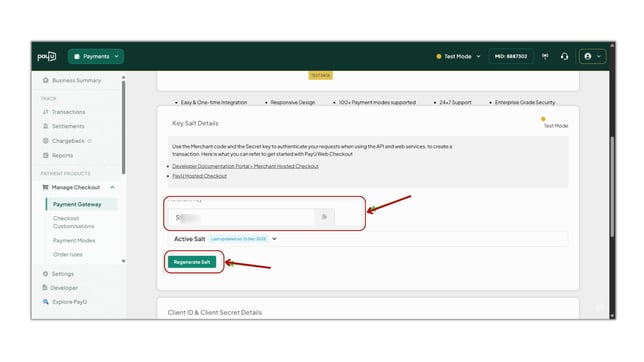Image resolution: width=644 pixels, height=362 pixels.
Task: Click the Settlements icon
Action: click(46, 126)
